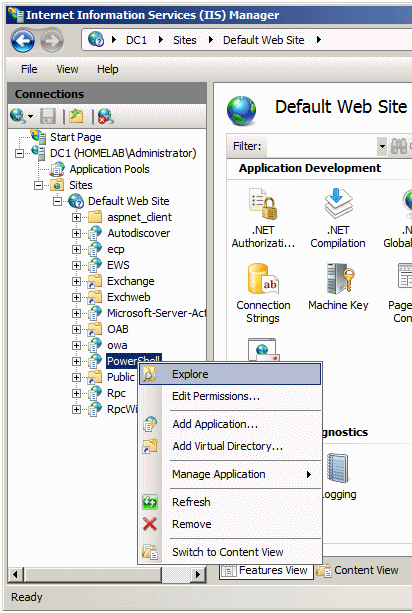412x613 pixels.
Task: Select Exchweb in Connections tree
Action: 129,298
